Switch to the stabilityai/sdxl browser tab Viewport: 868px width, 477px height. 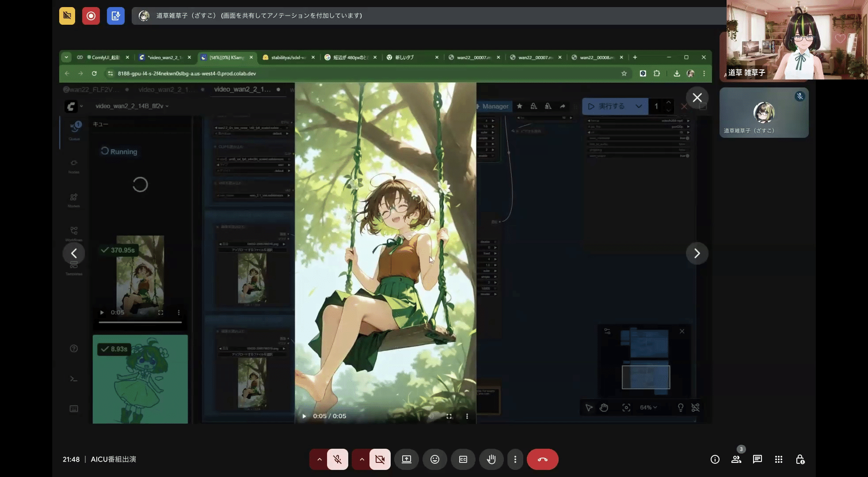(288, 57)
